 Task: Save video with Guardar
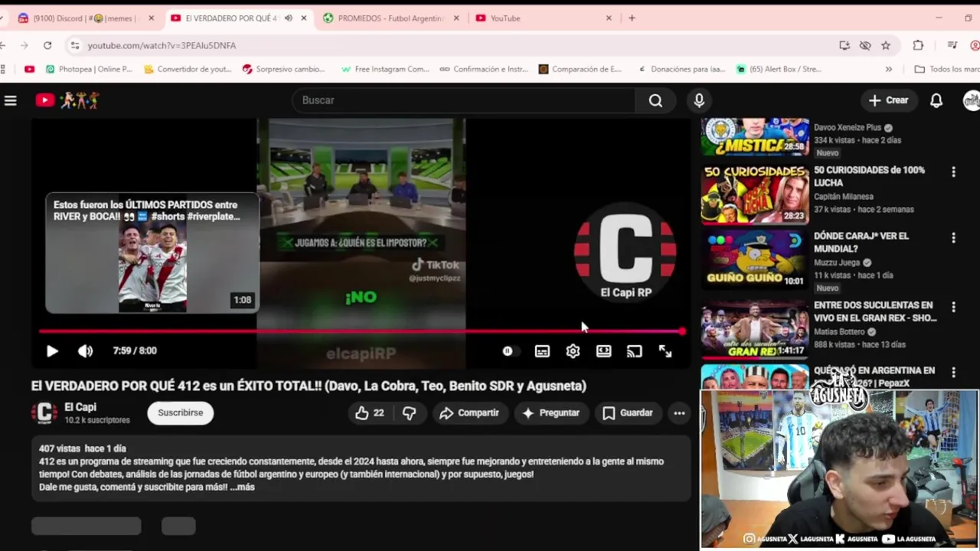pyautogui.click(x=627, y=413)
